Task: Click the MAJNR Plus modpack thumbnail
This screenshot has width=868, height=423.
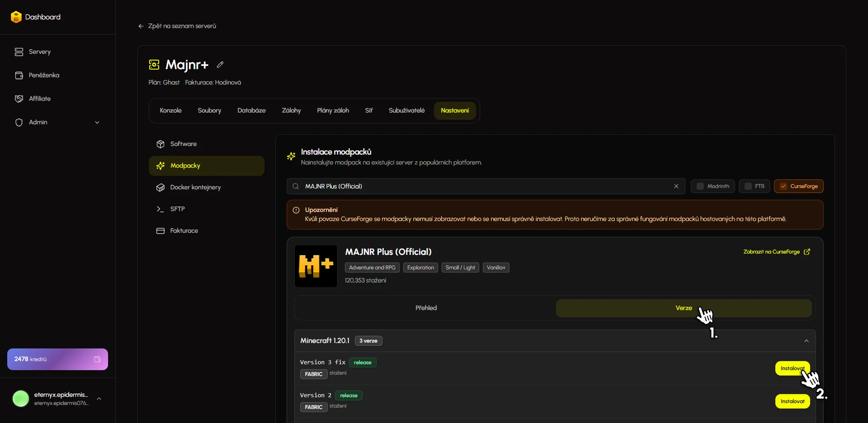Action: pos(316,266)
